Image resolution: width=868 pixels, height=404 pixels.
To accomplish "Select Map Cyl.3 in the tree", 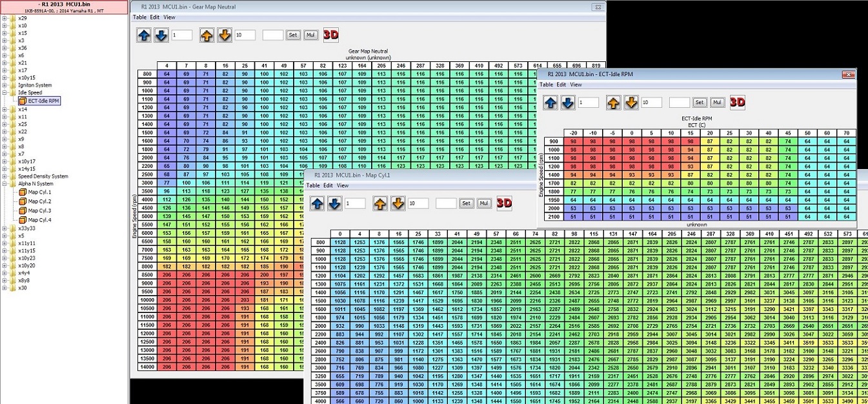I will click(x=39, y=211).
